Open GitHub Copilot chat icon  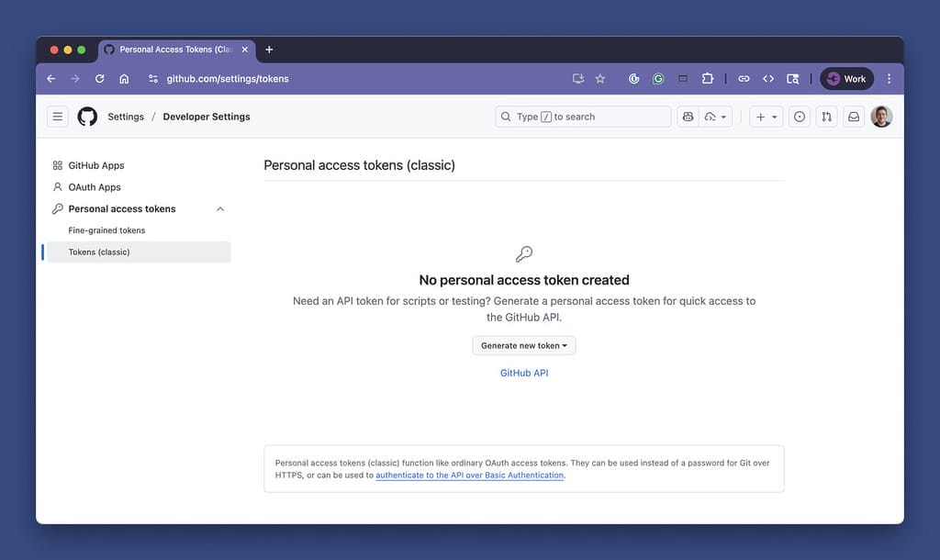(688, 117)
